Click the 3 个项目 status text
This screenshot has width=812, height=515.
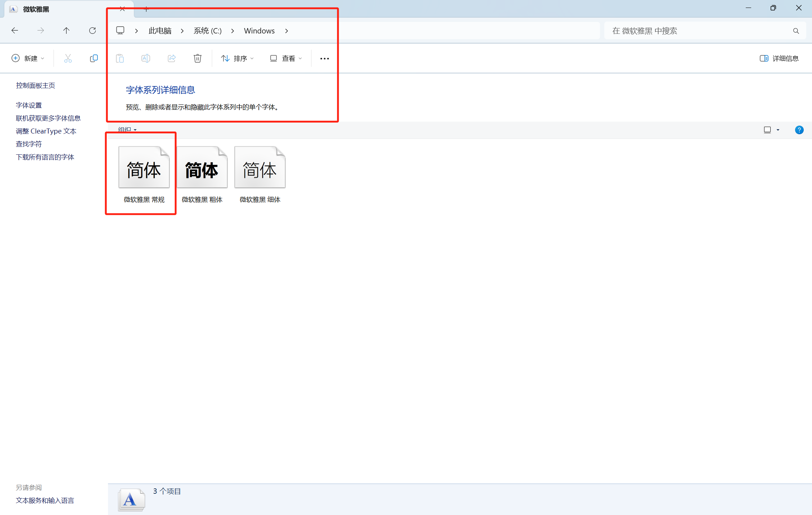[167, 491]
